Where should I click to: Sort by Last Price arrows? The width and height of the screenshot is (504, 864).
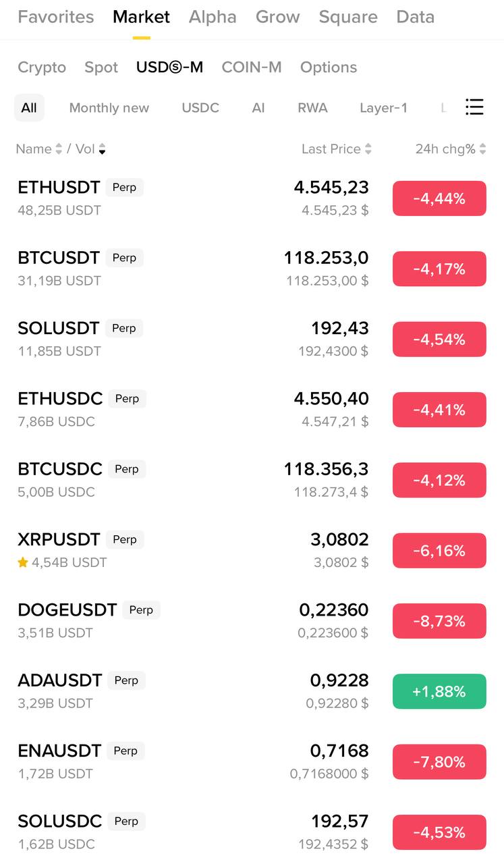click(368, 149)
